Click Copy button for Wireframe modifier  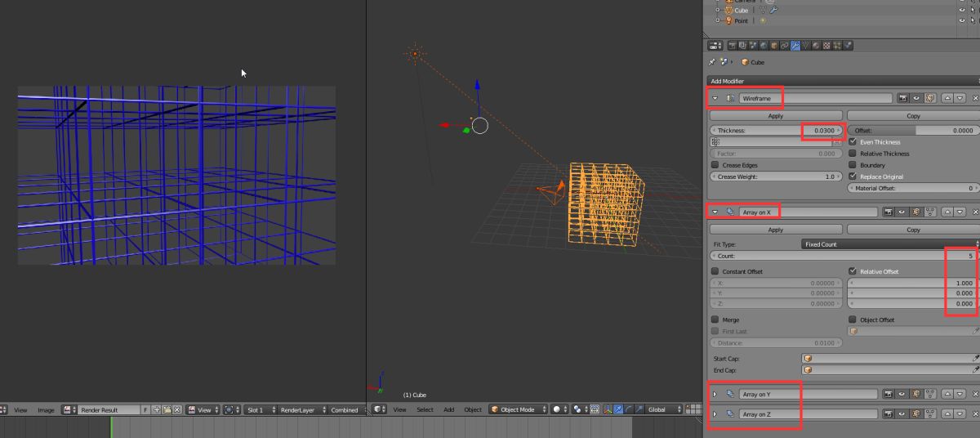[x=913, y=116]
